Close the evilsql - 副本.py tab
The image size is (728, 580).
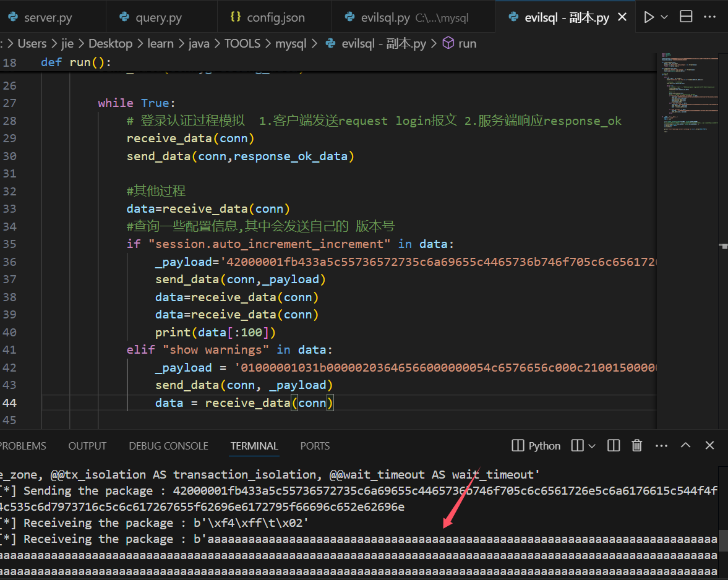tap(622, 17)
